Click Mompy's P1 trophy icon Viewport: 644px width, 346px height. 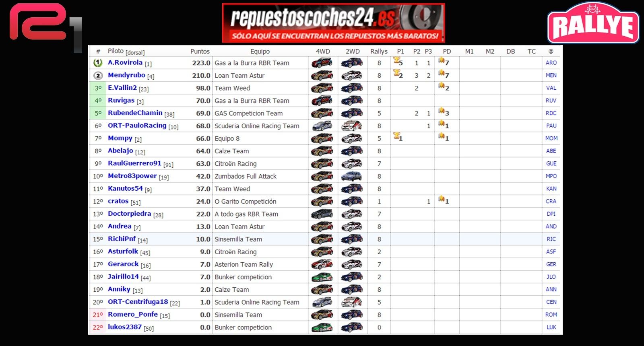(x=397, y=136)
